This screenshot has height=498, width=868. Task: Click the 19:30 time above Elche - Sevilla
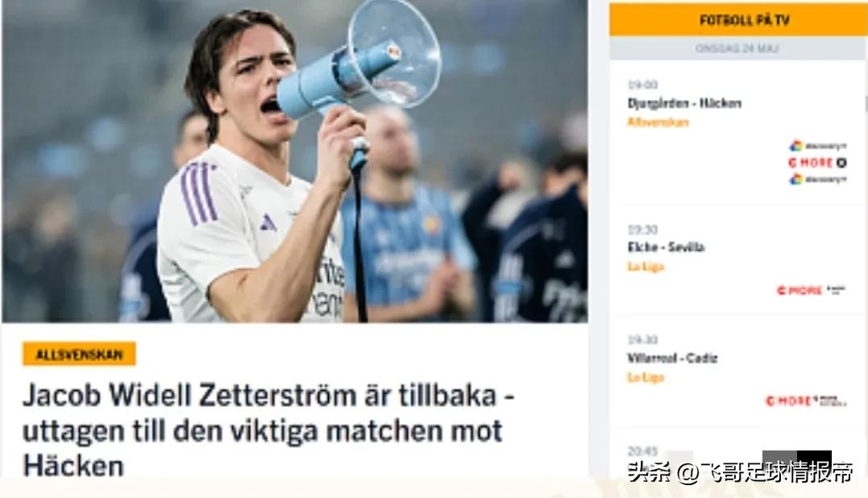pos(642,229)
